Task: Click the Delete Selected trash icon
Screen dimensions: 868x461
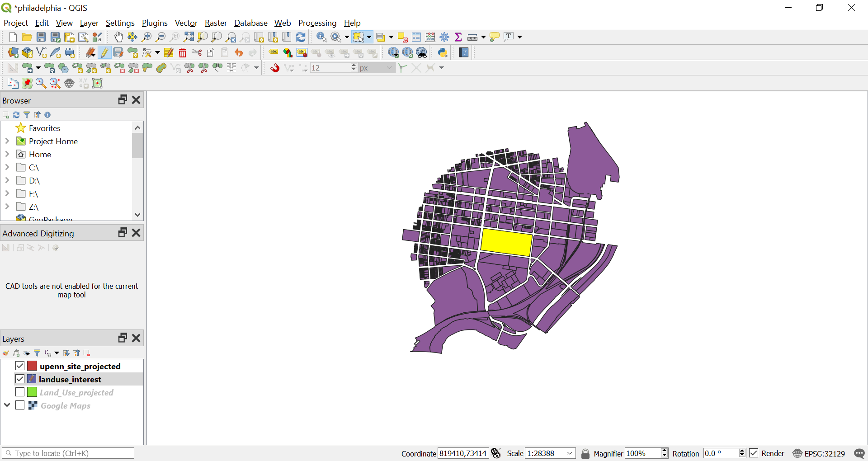Action: [183, 53]
